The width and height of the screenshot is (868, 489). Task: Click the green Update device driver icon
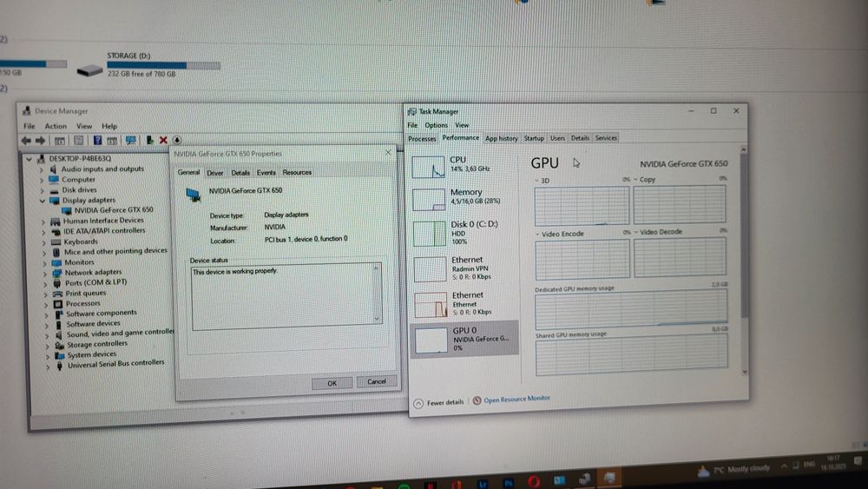[149, 140]
